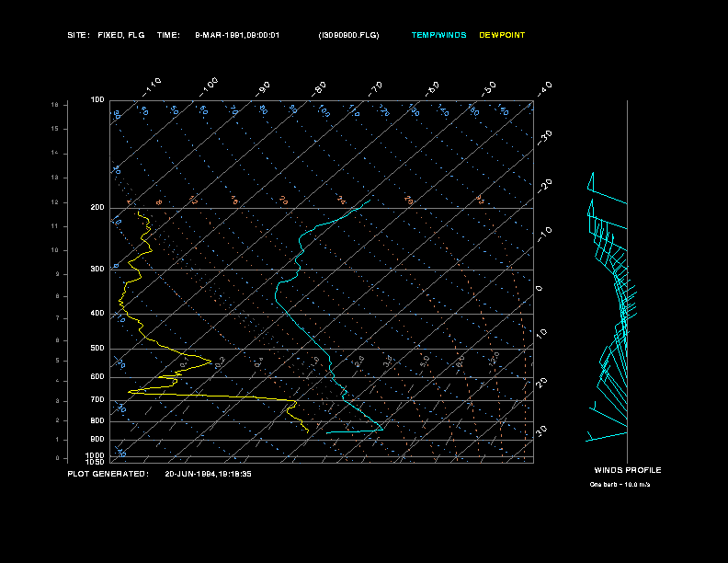
Task: Click the PLOT GENERATED label
Action: point(108,474)
